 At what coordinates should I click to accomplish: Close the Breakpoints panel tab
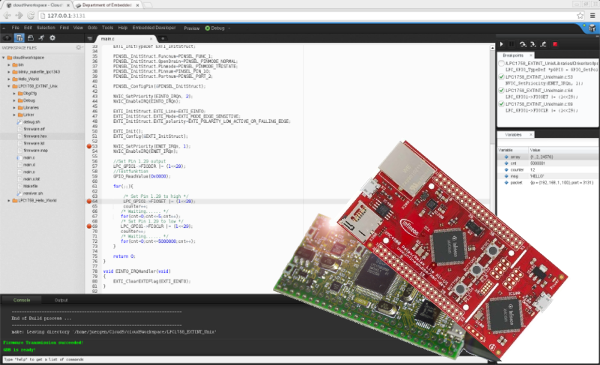531,55
